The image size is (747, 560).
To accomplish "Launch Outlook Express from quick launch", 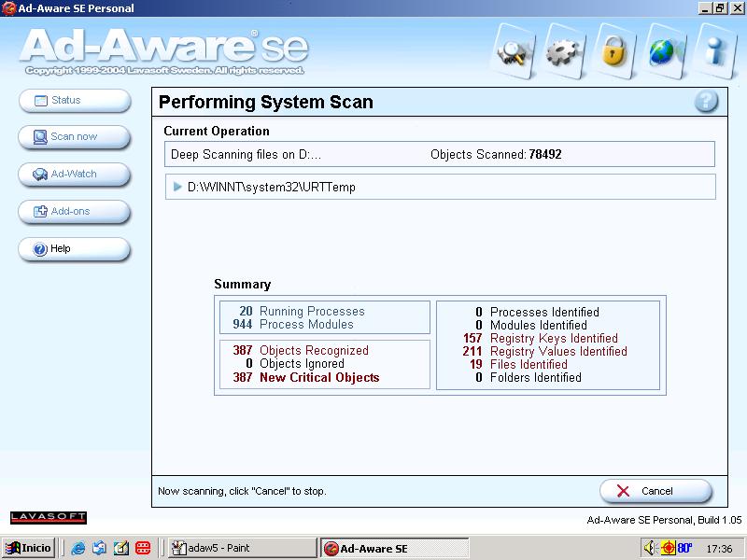I will (99, 548).
